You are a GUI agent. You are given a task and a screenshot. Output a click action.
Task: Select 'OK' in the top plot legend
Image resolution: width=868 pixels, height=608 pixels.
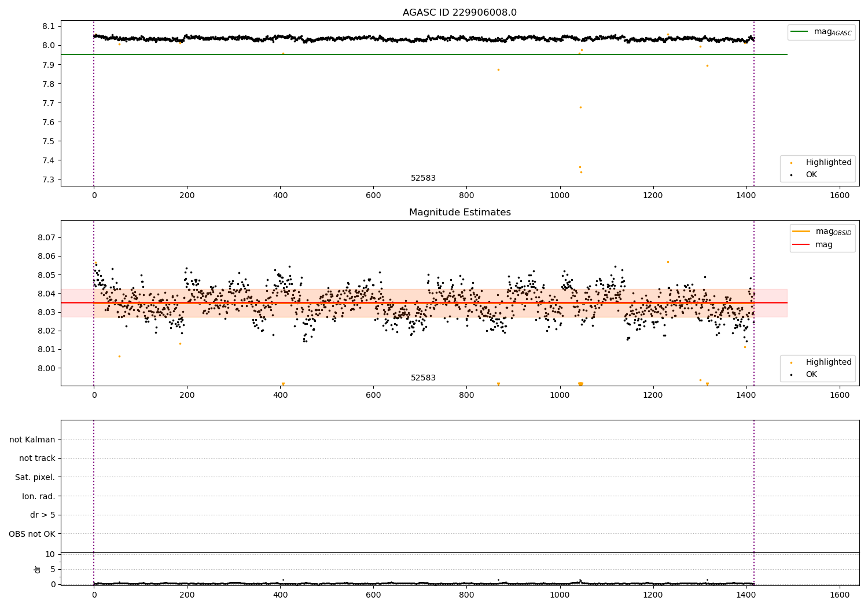[811, 175]
